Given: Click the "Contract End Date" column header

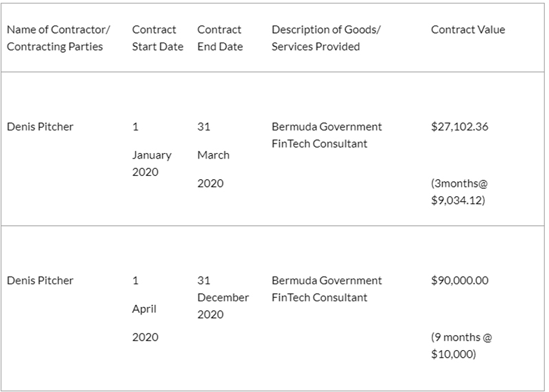Looking at the screenshot, I should [x=220, y=38].
